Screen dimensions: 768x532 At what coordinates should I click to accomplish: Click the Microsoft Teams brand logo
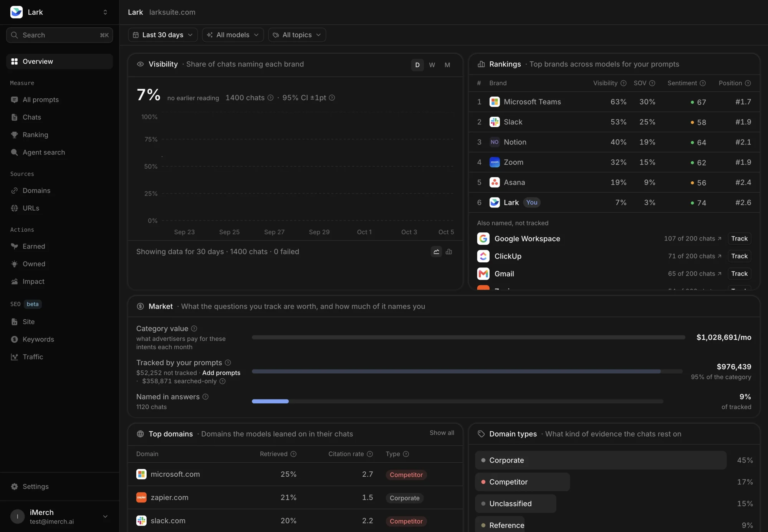tap(495, 102)
